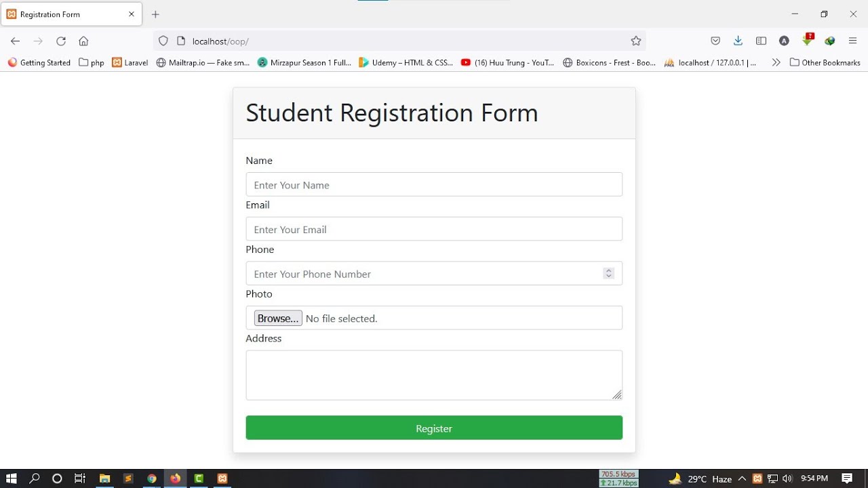The image size is (868, 488).
Task: Go to the browser home page icon
Action: (83, 41)
